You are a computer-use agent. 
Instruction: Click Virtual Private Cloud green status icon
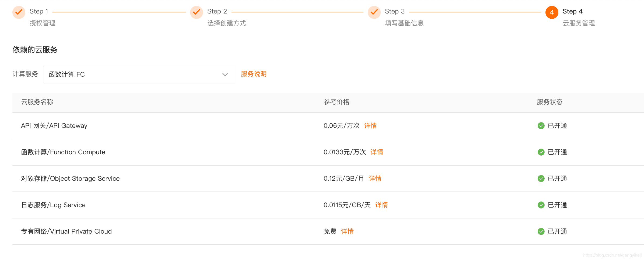pos(541,231)
